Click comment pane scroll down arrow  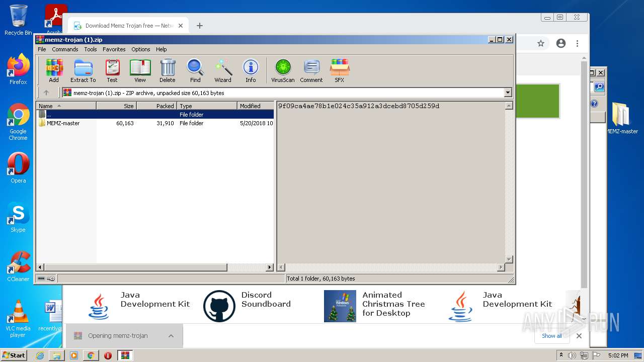point(509,259)
